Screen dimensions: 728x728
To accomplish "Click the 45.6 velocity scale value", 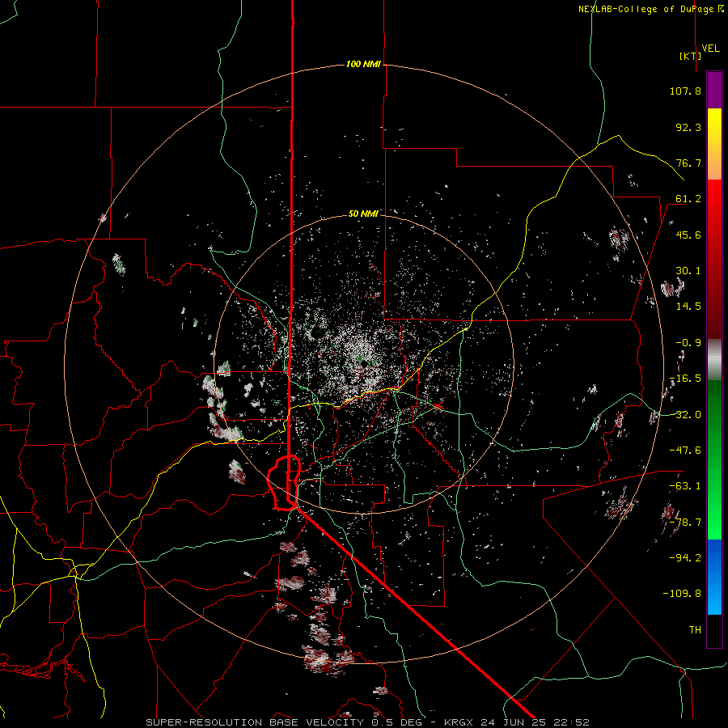I will pos(688,235).
